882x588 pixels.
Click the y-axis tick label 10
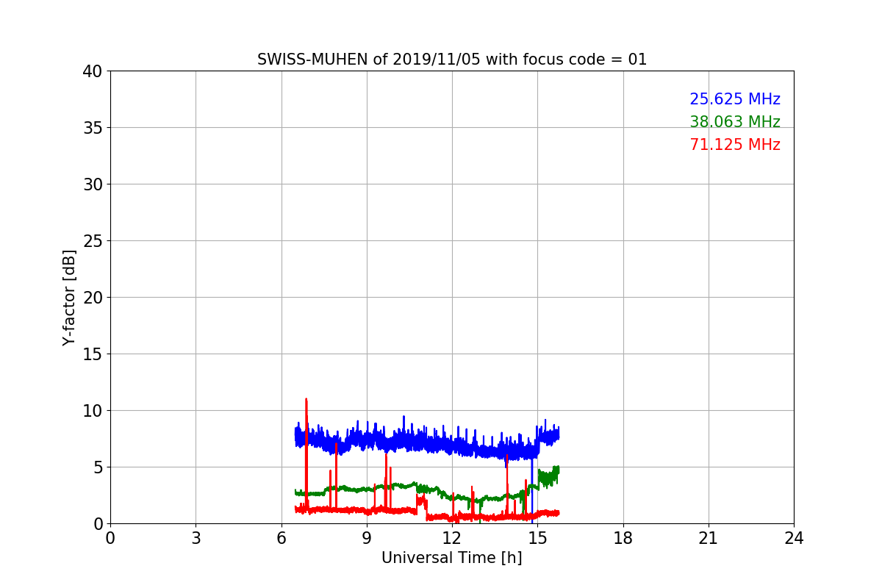(93, 411)
